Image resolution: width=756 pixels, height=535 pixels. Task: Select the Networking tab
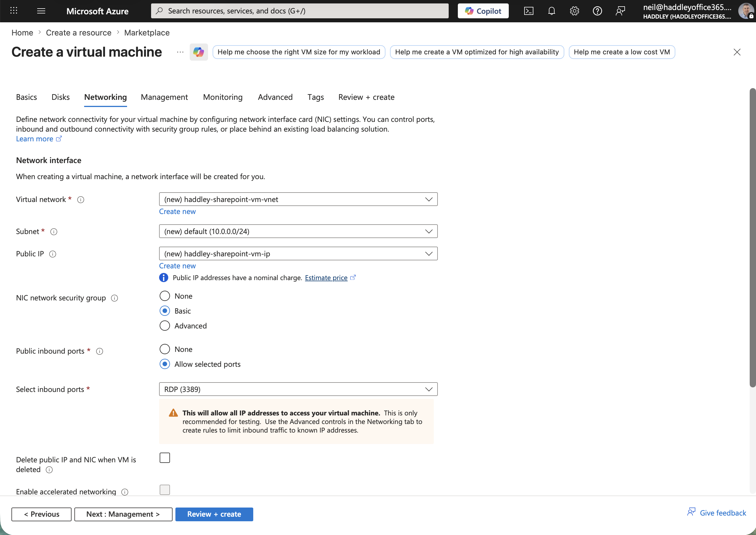pos(105,97)
